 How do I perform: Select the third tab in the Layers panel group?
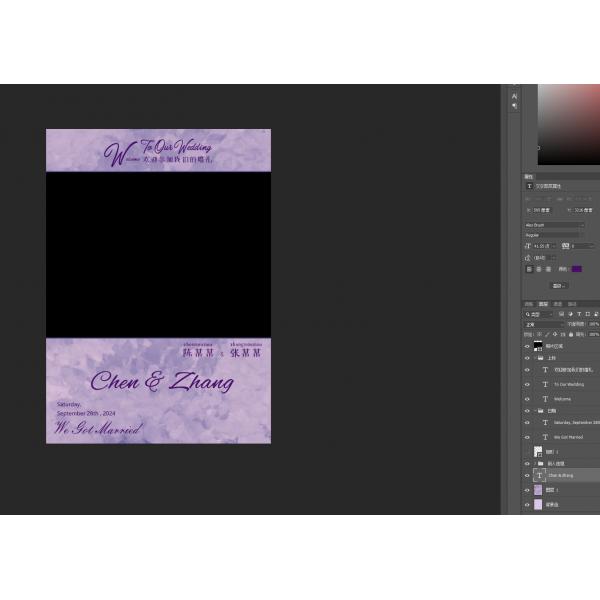558,304
